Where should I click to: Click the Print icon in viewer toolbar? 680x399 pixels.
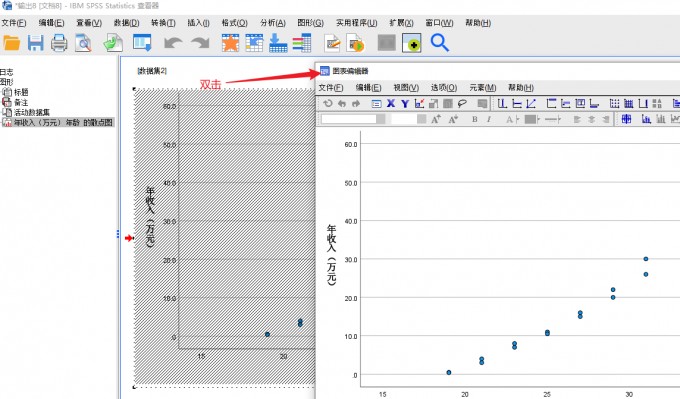coord(59,43)
